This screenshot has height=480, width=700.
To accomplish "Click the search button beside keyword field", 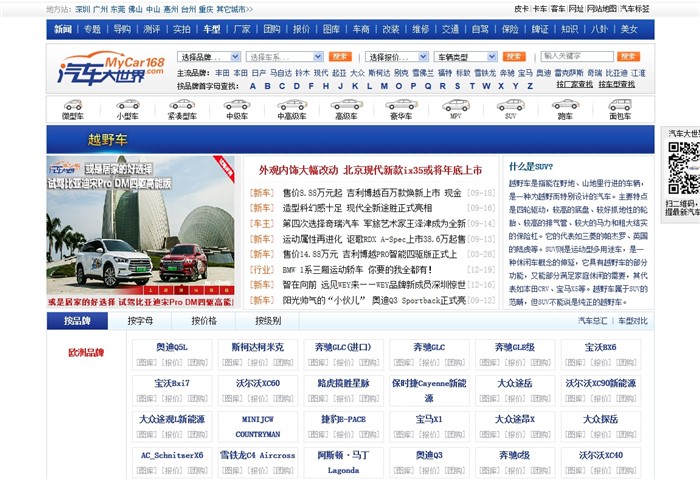I will click(x=629, y=56).
